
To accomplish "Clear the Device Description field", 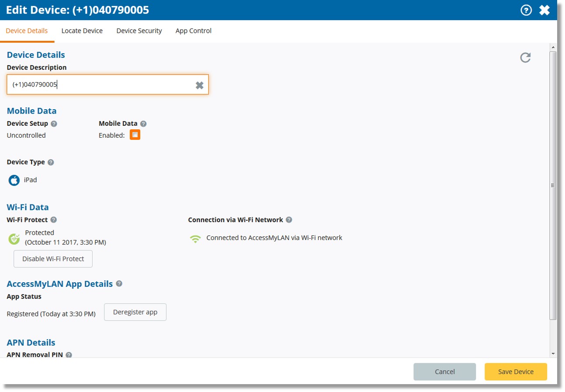I will 199,85.
